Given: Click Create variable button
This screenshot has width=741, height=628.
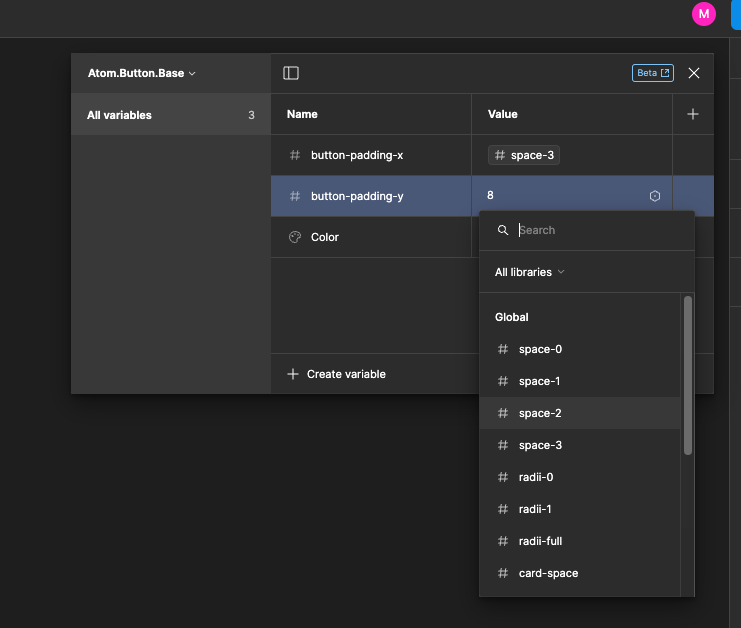Looking at the screenshot, I should tap(336, 374).
